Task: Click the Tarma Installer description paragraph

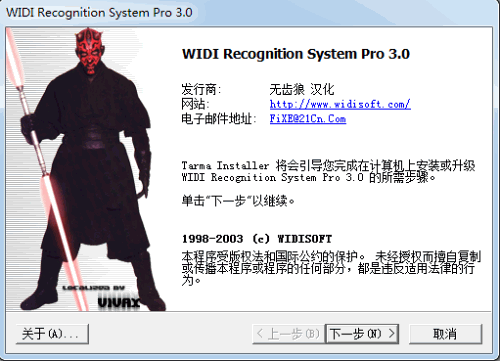Action: (x=328, y=171)
